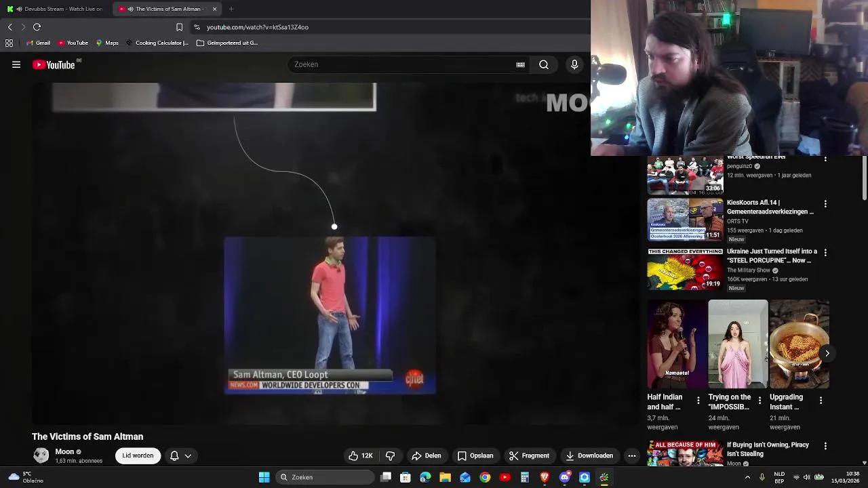868x488 pixels.
Task: Open the Worst Speedrun Ever thumbnail
Action: (x=685, y=175)
